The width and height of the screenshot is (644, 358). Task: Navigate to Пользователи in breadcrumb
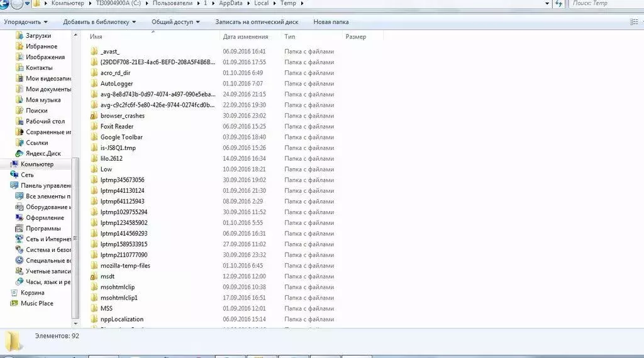pyautogui.click(x=172, y=3)
